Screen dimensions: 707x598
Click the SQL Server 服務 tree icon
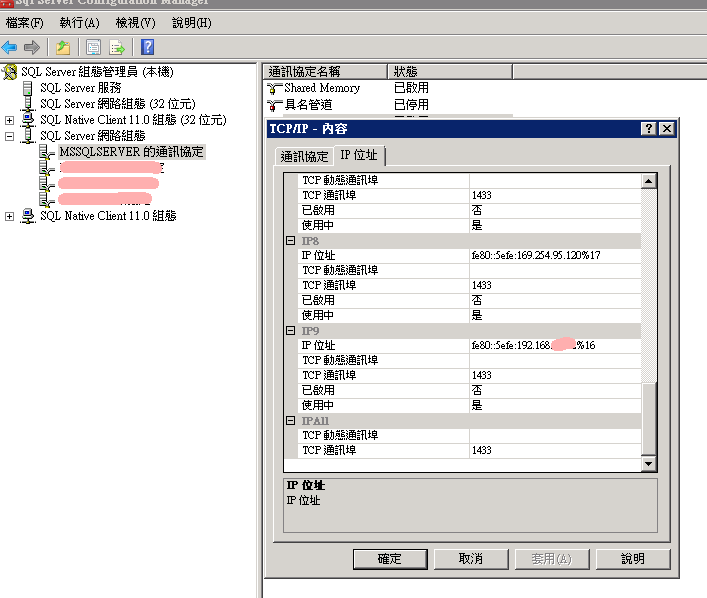coord(28,88)
